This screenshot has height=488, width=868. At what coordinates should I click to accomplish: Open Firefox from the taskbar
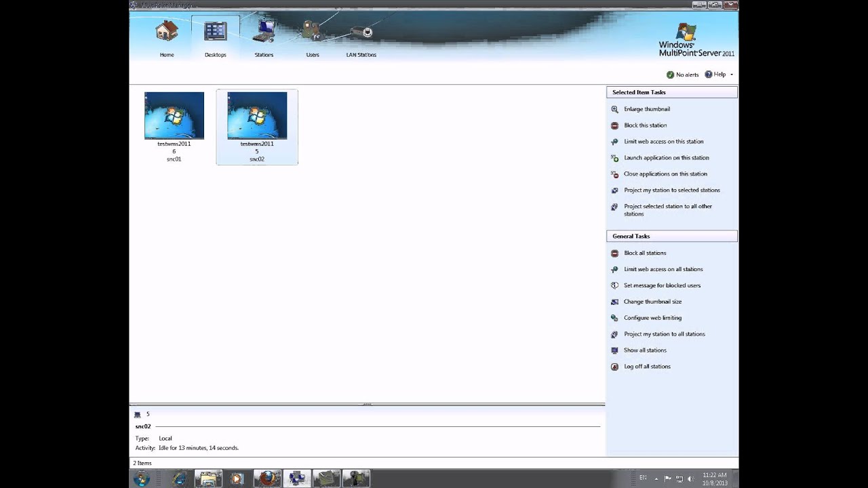coord(267,479)
